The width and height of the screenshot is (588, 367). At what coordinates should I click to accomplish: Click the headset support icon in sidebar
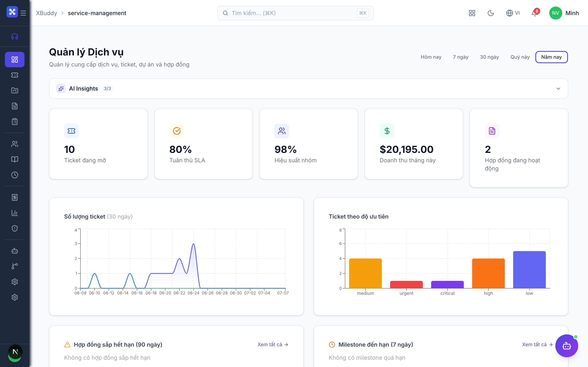(x=14, y=36)
